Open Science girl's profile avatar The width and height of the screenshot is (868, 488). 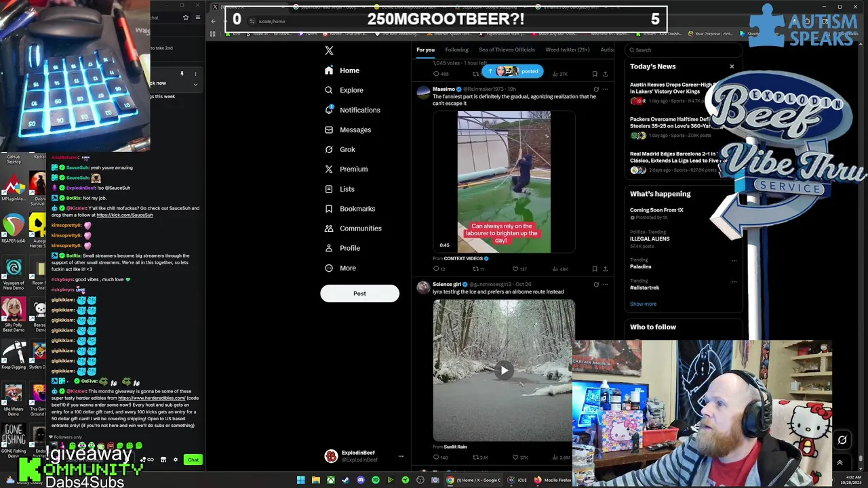pyautogui.click(x=423, y=287)
